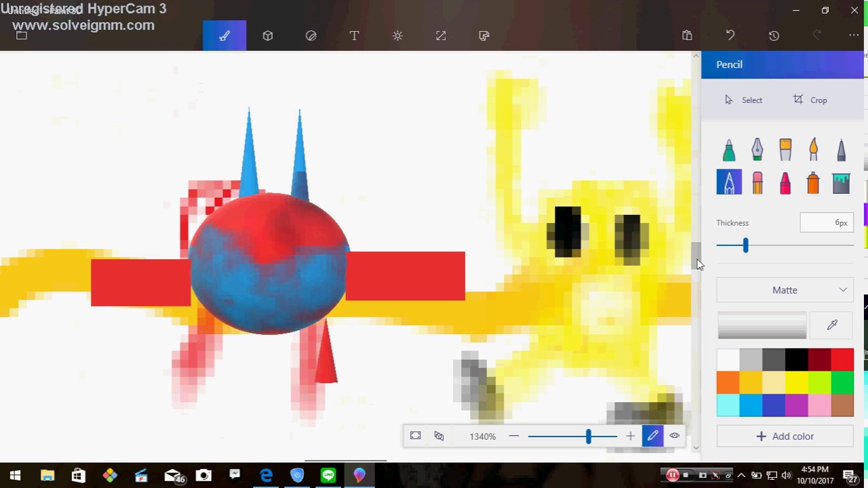This screenshot has height=488, width=868.
Task: Select the bright yellow color swatch
Action: (797, 383)
